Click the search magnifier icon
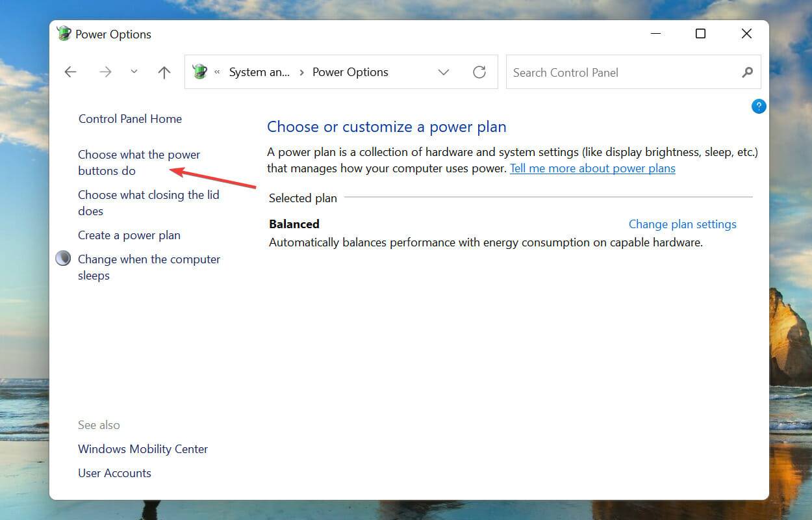This screenshot has width=812, height=520. click(x=747, y=72)
